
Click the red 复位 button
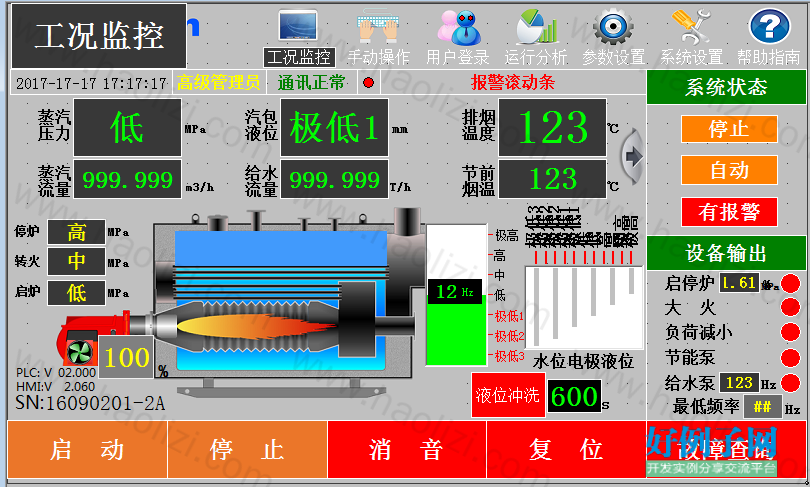[566, 449]
